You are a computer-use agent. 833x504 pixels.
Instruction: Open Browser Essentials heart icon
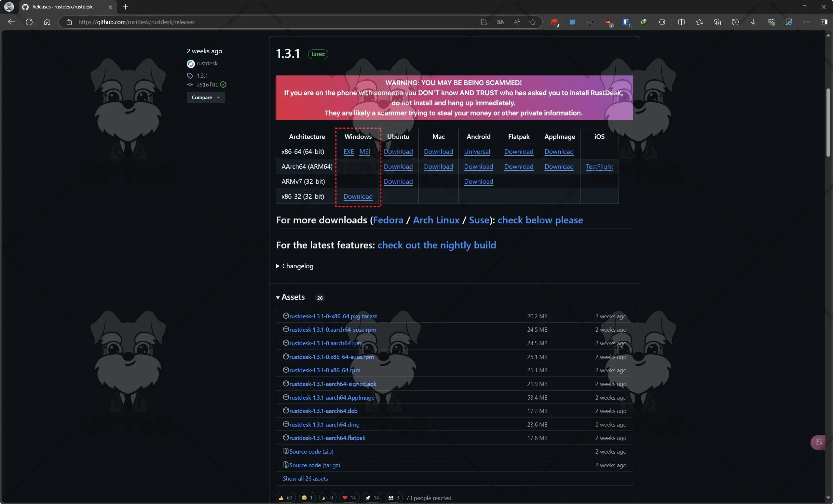[771, 22]
